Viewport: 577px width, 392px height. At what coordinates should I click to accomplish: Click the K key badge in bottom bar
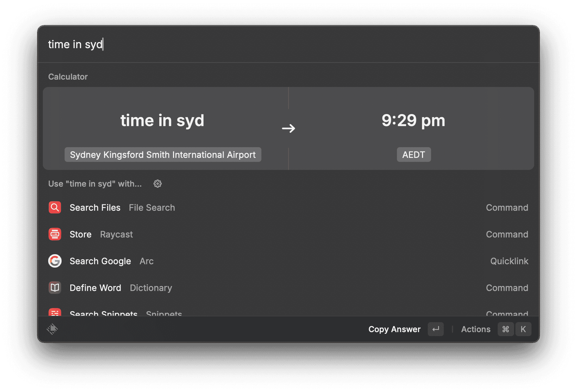(x=523, y=329)
